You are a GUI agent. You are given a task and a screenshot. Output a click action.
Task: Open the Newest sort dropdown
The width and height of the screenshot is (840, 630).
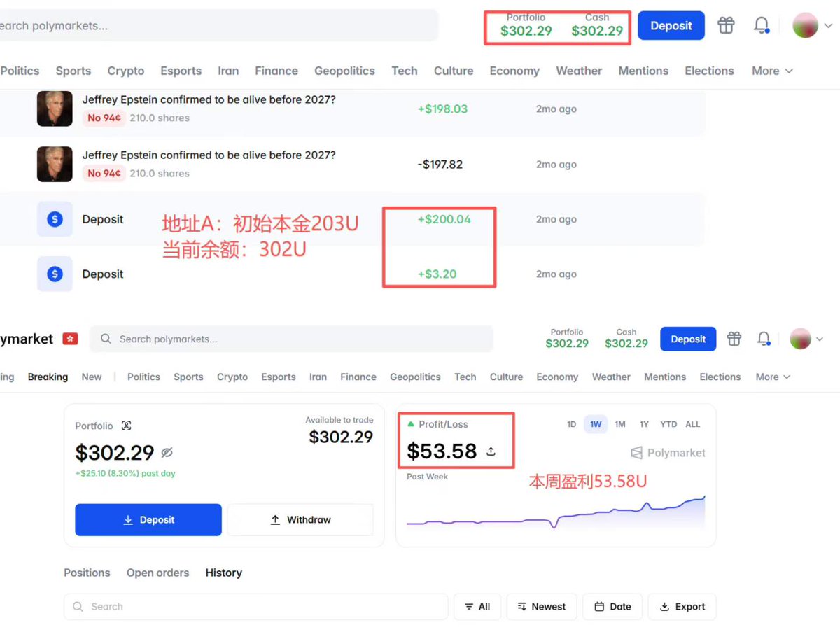click(x=542, y=607)
